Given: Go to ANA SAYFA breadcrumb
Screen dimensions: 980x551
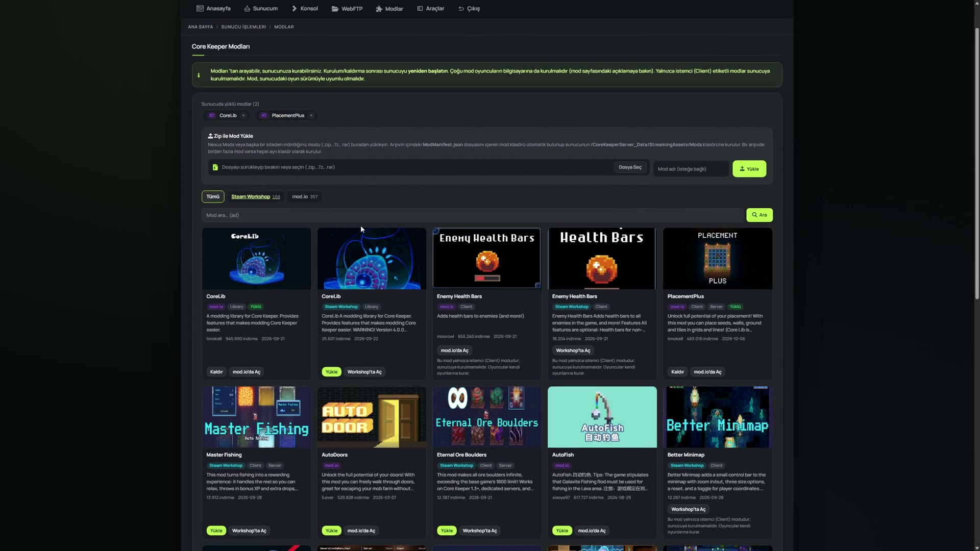Looking at the screenshot, I should tap(200, 27).
